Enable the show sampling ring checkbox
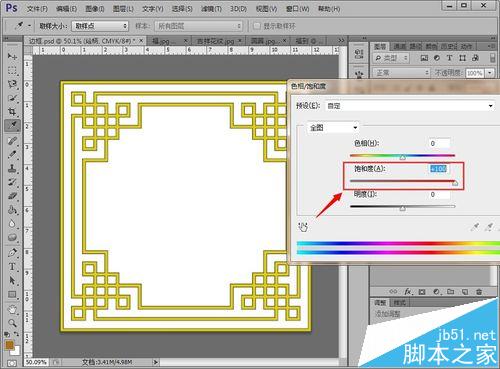This screenshot has height=369, width=500. pyautogui.click(x=257, y=26)
